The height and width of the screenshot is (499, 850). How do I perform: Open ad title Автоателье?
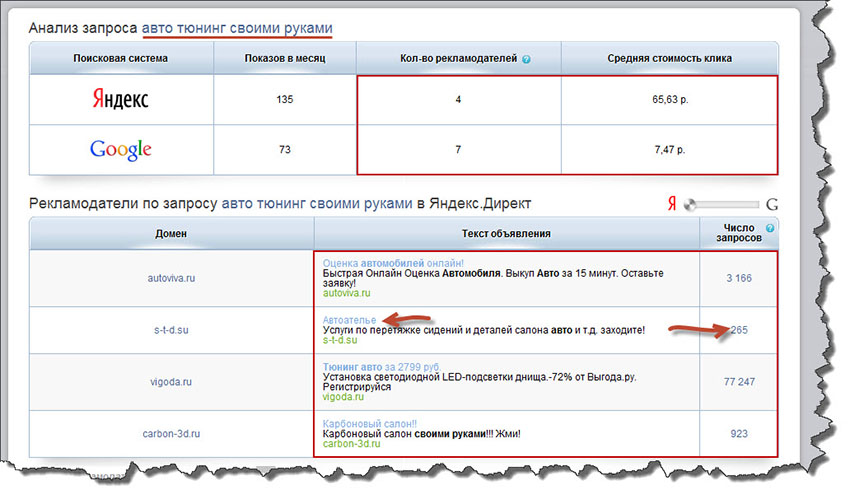point(349,320)
